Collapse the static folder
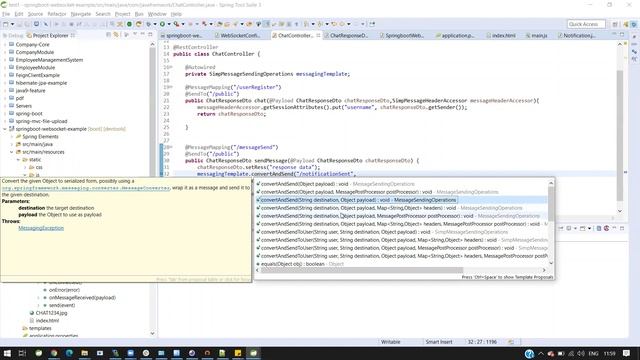The height and width of the screenshot is (360, 640). (18, 160)
